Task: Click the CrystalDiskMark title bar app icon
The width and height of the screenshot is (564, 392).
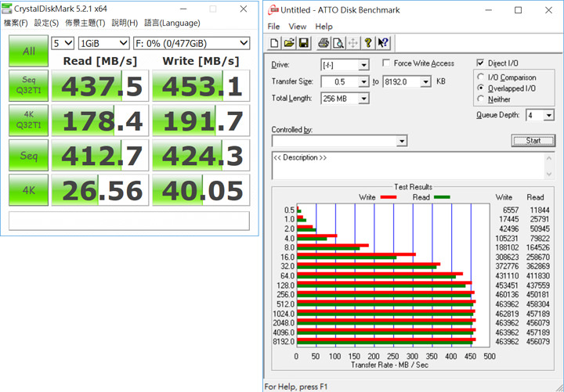Action: 6,9
